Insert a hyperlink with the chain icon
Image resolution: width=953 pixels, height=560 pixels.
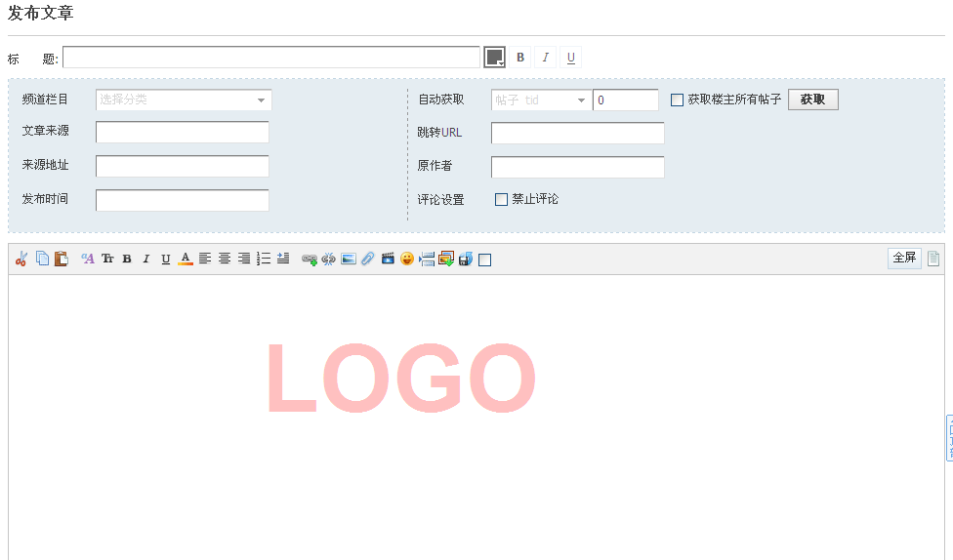[310, 260]
